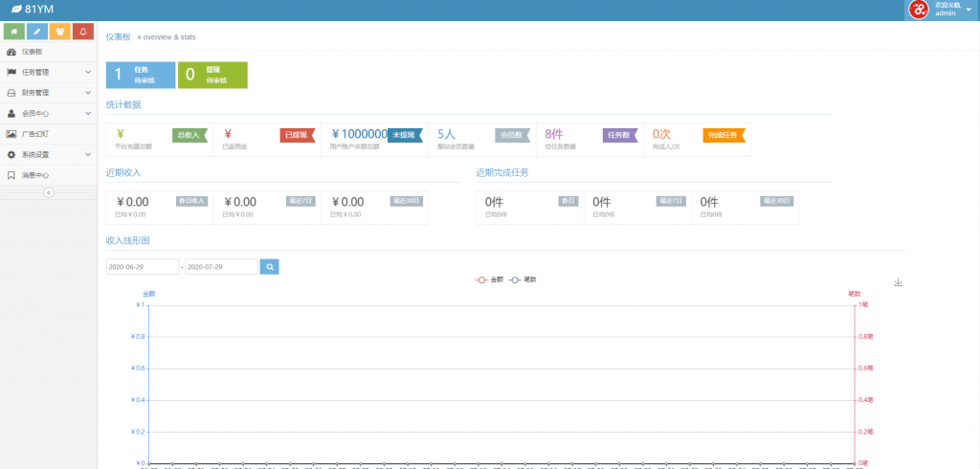Click the green home shortcut icon
Image resolution: width=980 pixels, height=469 pixels.
(x=13, y=32)
